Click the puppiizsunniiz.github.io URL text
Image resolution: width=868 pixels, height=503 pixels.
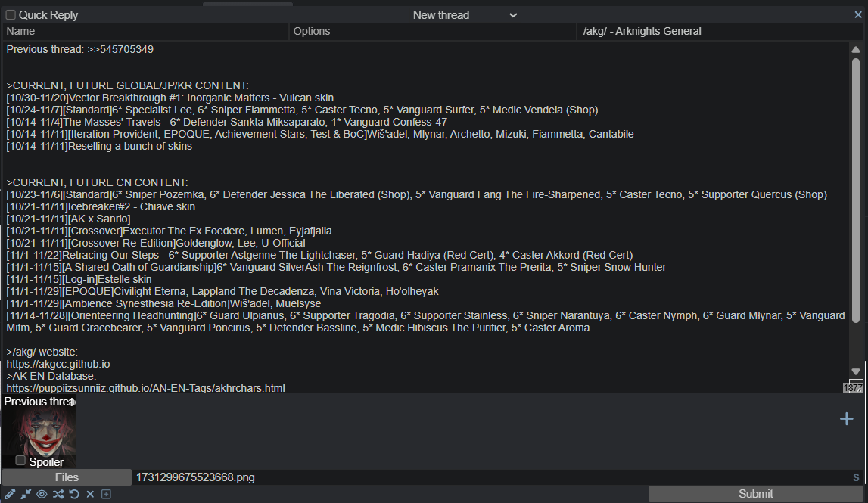click(145, 388)
